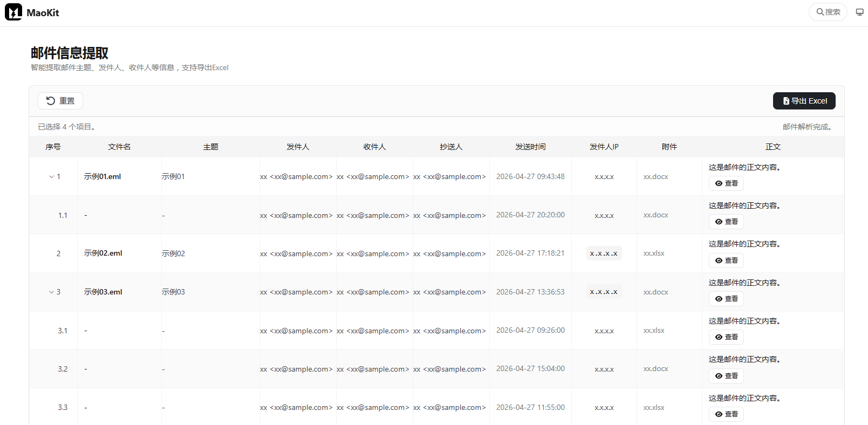Click sequence number 1.1

pos(63,215)
